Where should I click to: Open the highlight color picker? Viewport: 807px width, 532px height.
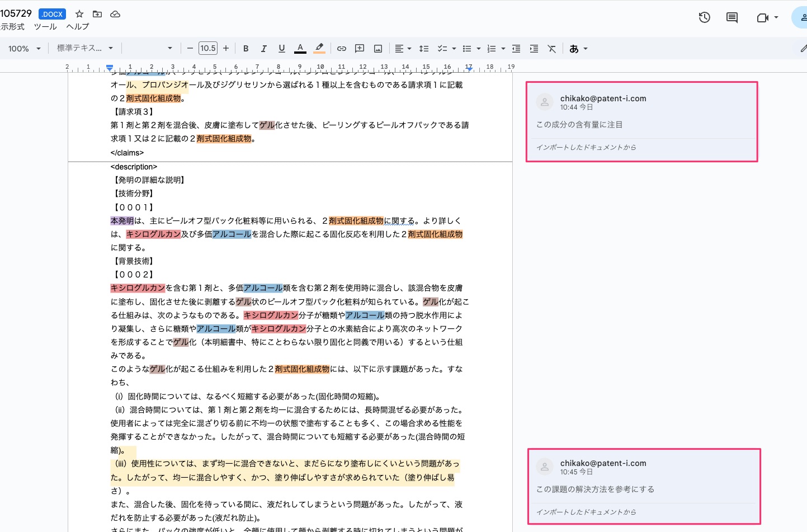coord(319,49)
